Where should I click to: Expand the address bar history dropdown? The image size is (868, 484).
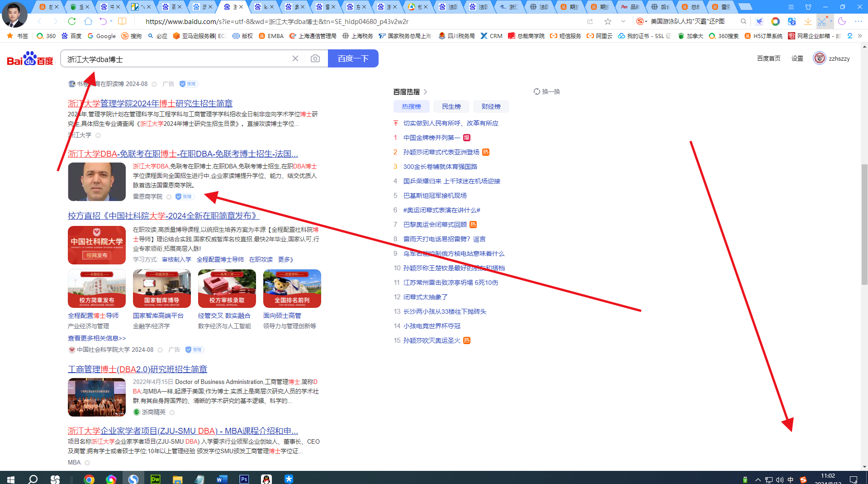pos(623,21)
